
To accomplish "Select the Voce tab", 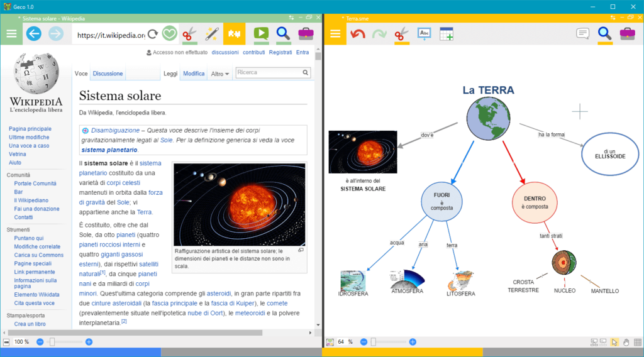I will [x=81, y=74].
